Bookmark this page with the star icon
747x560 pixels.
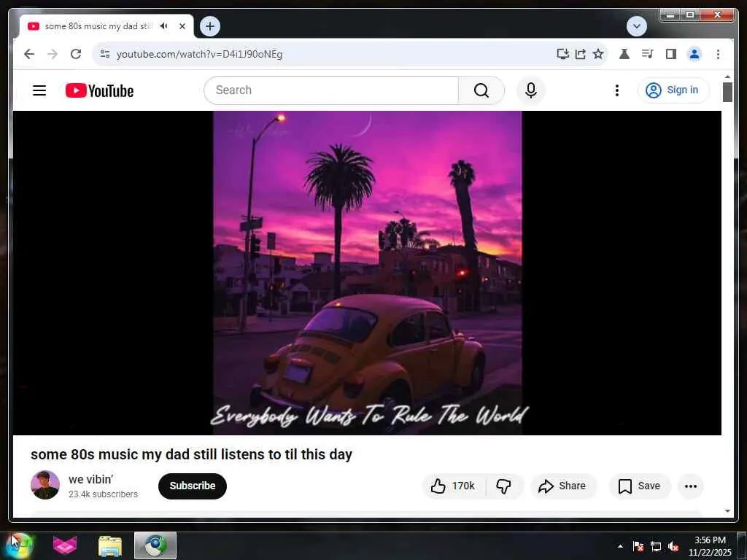598,54
